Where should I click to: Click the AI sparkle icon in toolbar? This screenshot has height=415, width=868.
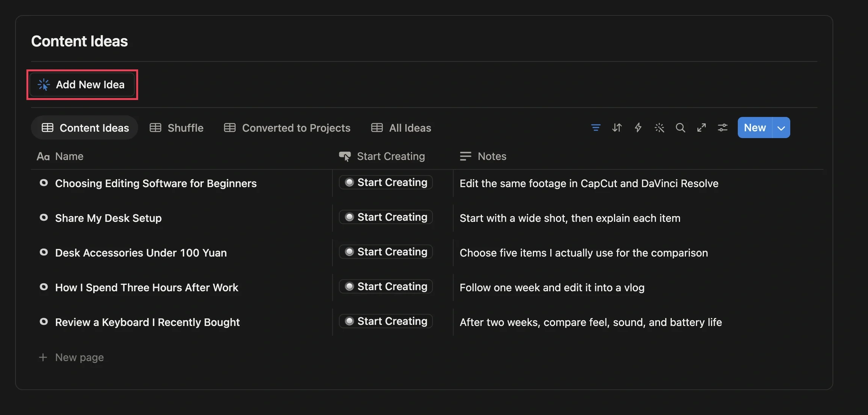tap(659, 128)
